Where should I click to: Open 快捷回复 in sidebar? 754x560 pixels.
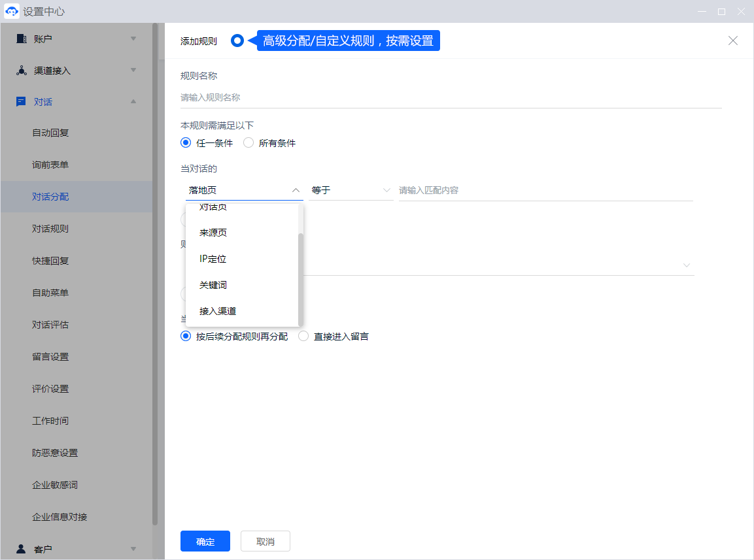click(x=50, y=261)
